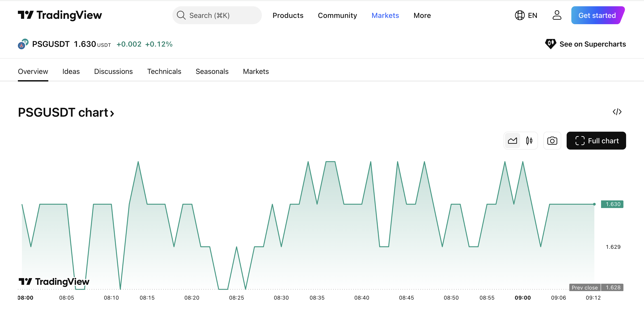Click the +0.12% percentage change
Image resolution: width=644 pixels, height=309 pixels.
(159, 44)
